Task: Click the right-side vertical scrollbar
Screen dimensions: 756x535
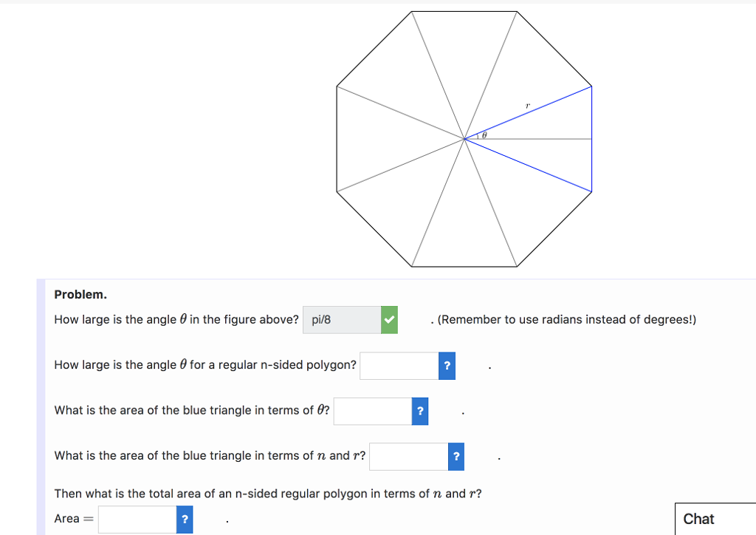Action: [752, 222]
